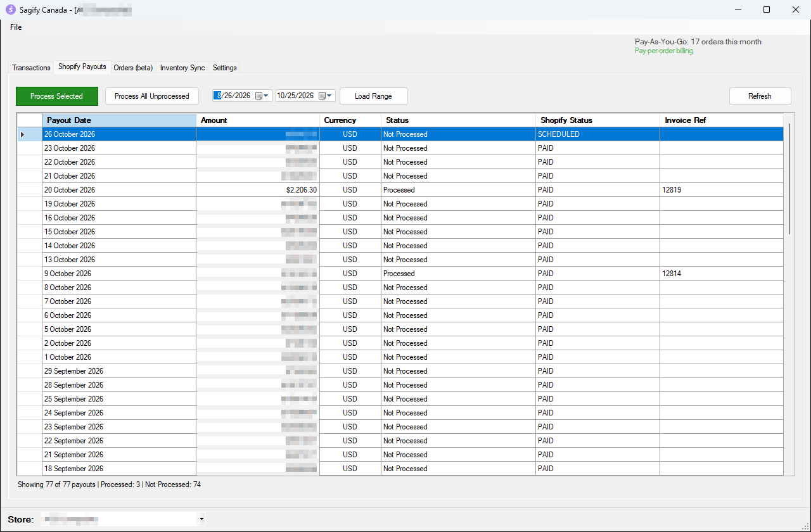Open calendar icon for end date 10/25/2026

pyautogui.click(x=322, y=96)
